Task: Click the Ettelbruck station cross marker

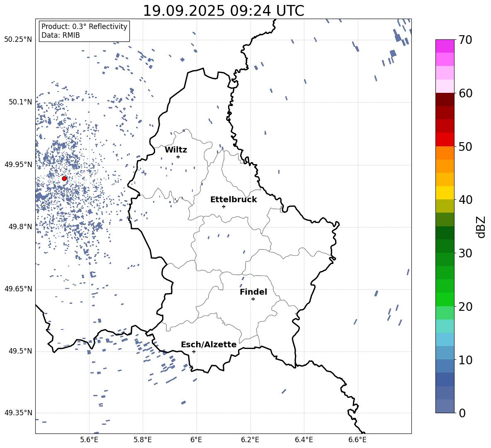Action: click(224, 206)
